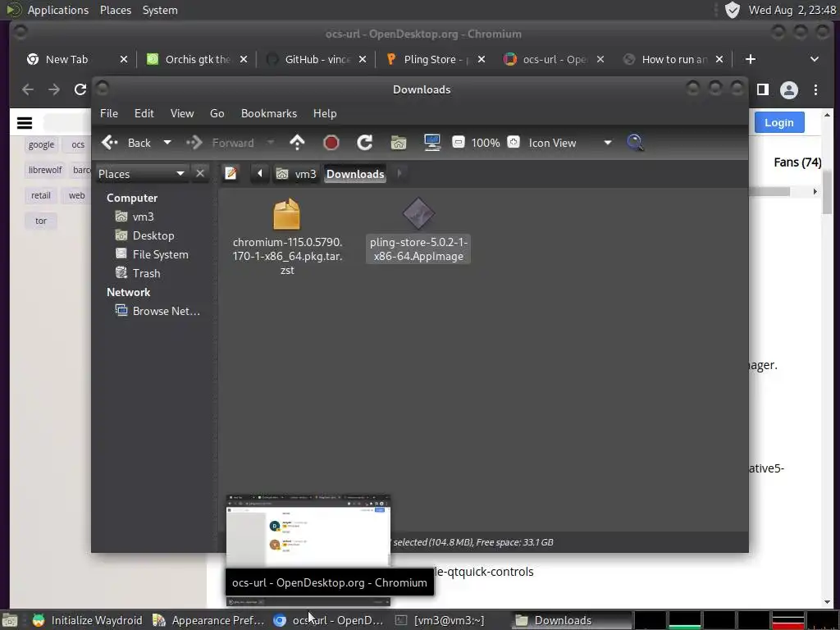
Task: Open a new Chromium tab with plus
Action: point(750,59)
